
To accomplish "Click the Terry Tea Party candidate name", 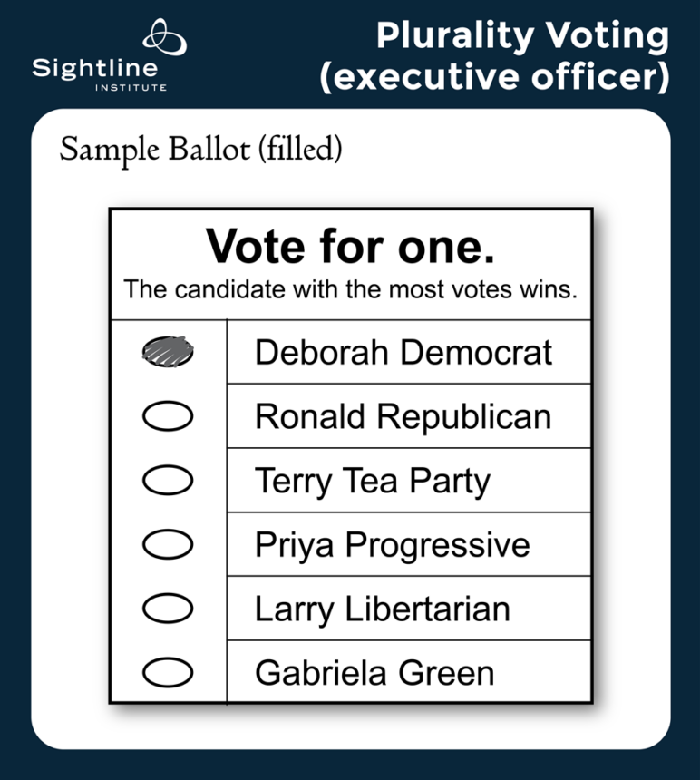I will [372, 481].
